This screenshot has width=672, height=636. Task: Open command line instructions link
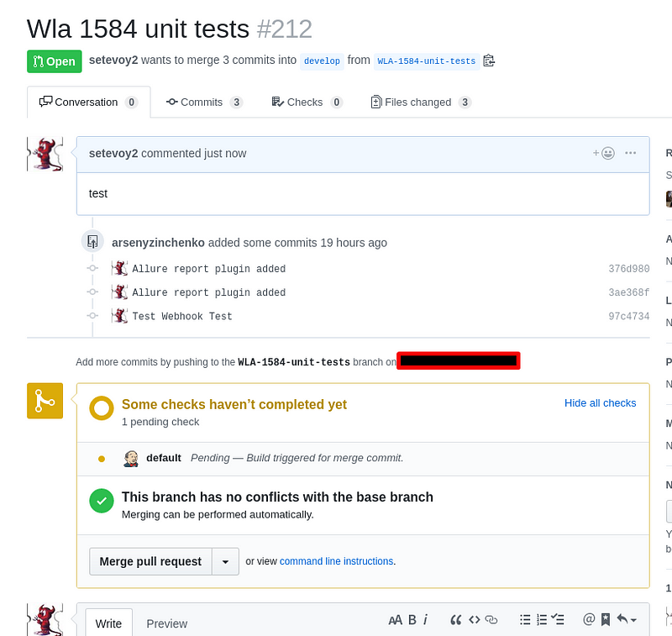(x=337, y=561)
